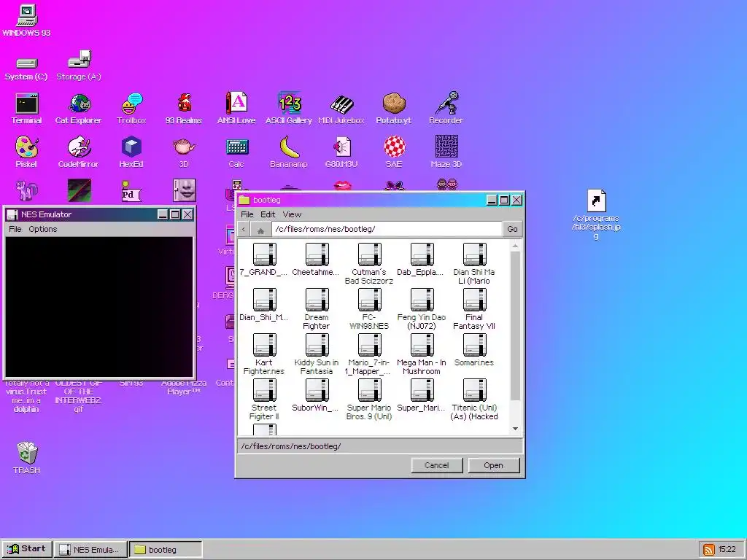This screenshot has width=747, height=560.
Task: Open the CodeMirror icon
Action: coord(79,152)
